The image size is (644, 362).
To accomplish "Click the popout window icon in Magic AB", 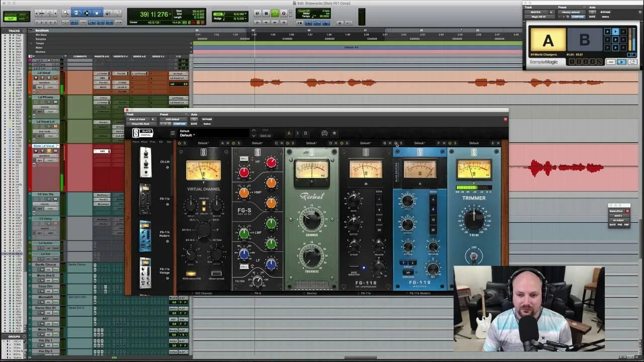I will [632, 62].
